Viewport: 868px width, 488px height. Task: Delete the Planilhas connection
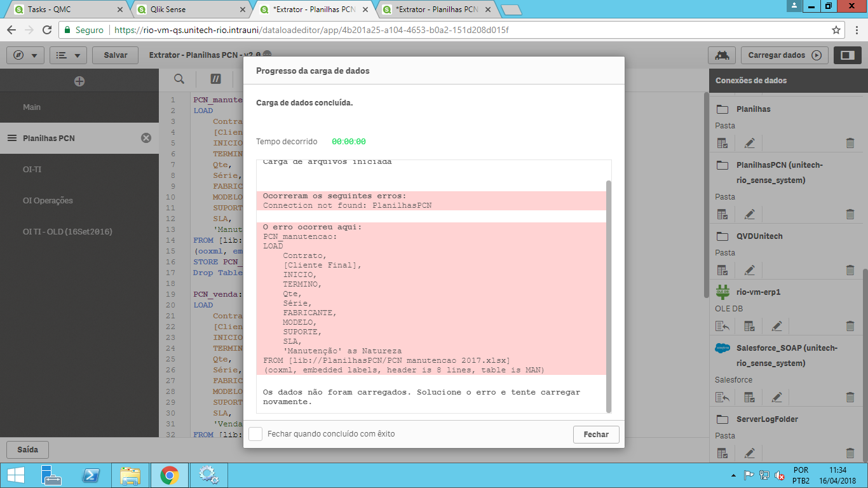point(850,143)
